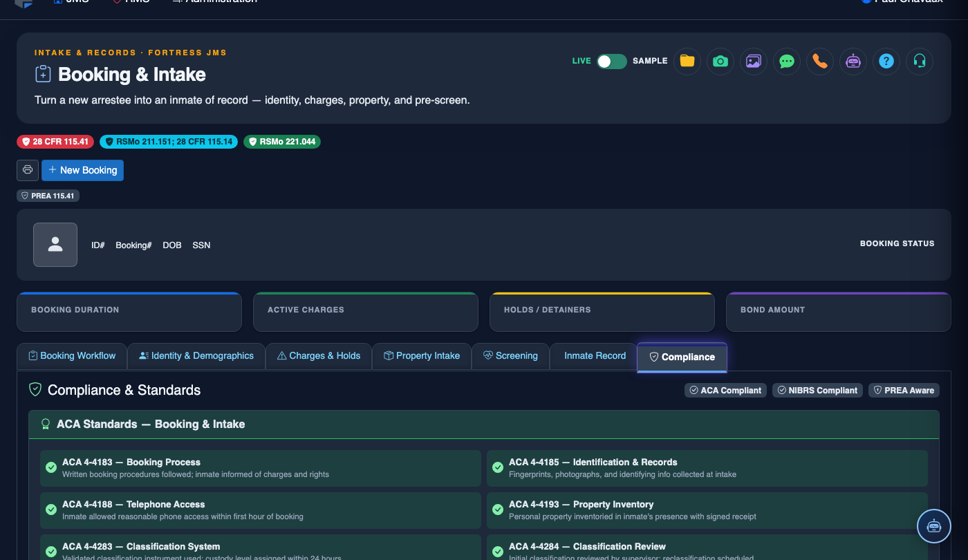Viewport: 968px width, 560px height.
Task: Open the Identity & Demographics tab
Action: click(196, 356)
